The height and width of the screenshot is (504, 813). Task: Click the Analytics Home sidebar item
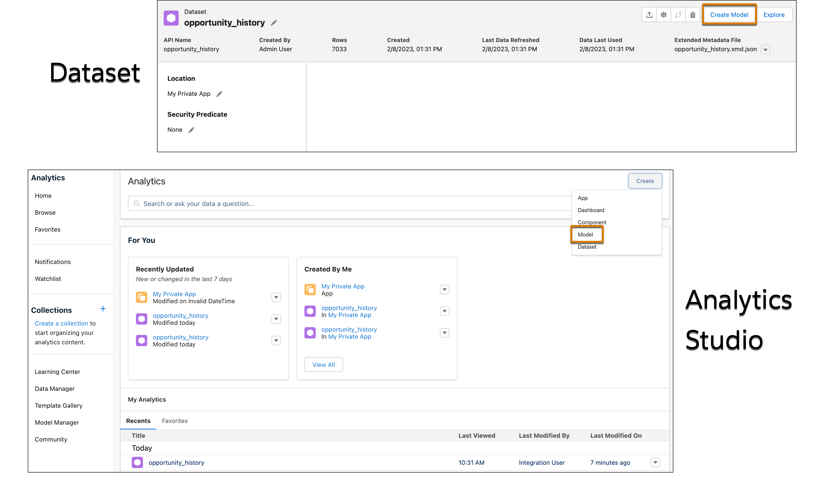click(43, 195)
